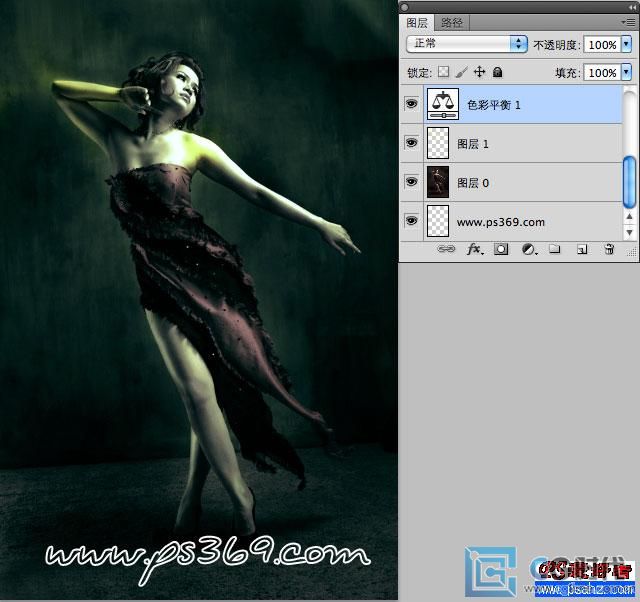
Task: Hide the 色彩平衡 1 layer
Action: pyautogui.click(x=411, y=104)
